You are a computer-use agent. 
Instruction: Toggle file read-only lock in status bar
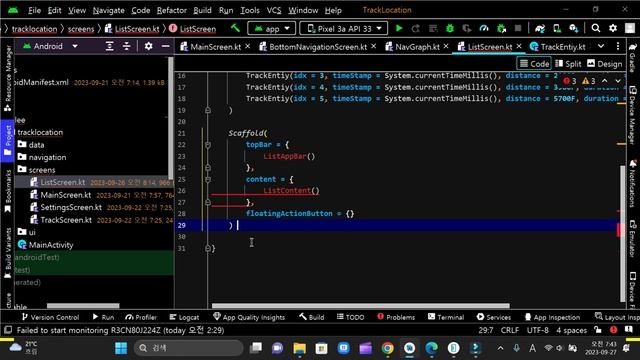(x=598, y=330)
